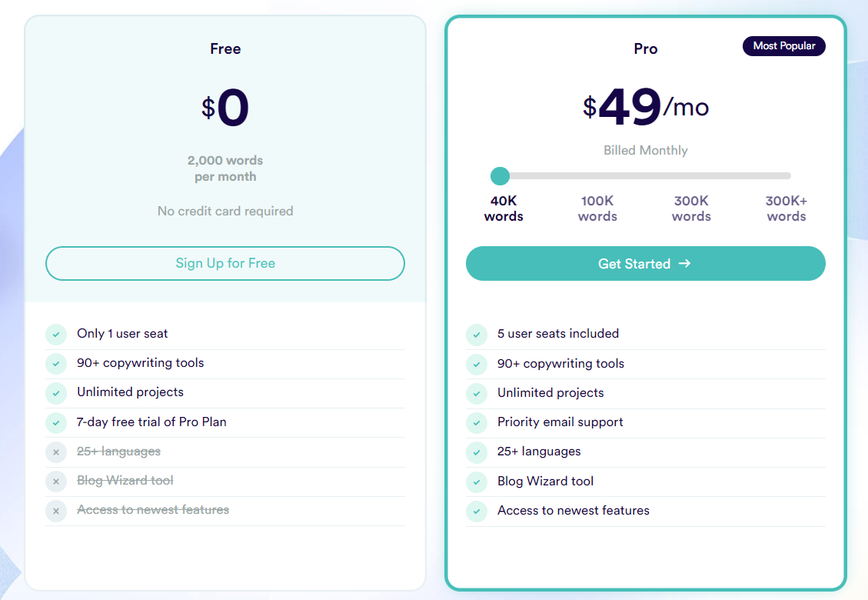
Task: Click the 40K words tier label
Action: (504, 208)
